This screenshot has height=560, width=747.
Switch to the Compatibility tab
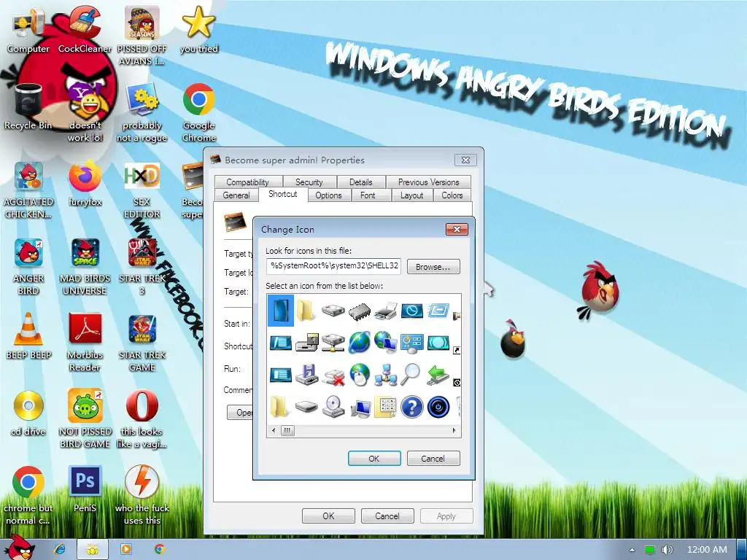click(x=248, y=182)
